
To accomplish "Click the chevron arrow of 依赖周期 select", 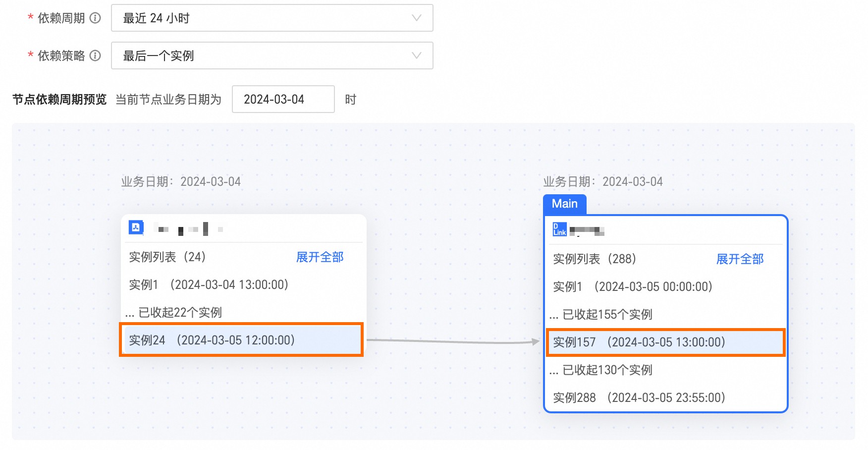I will point(417,18).
